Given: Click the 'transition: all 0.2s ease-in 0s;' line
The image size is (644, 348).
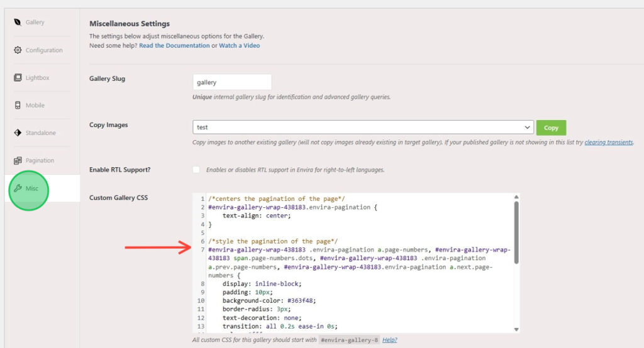Looking at the screenshot, I should pyautogui.click(x=280, y=327).
